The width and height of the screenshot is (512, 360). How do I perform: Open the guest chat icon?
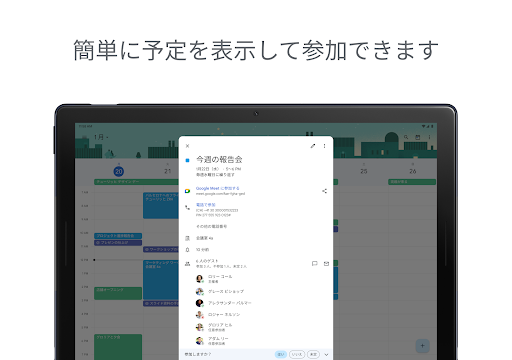(314, 264)
